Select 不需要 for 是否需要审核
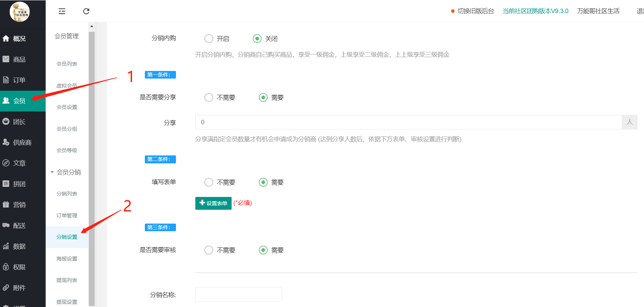This screenshot has width=644, height=307. coord(209,250)
